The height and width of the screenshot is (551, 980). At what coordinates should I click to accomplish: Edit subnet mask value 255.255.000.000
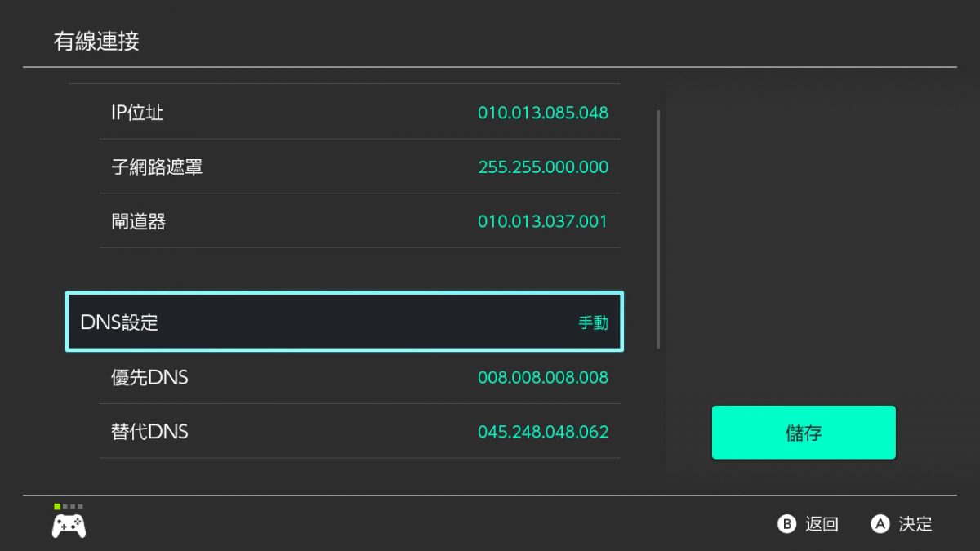542,167
